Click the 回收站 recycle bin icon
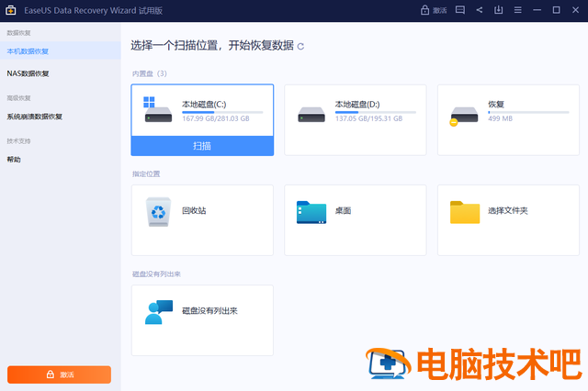 click(158, 212)
